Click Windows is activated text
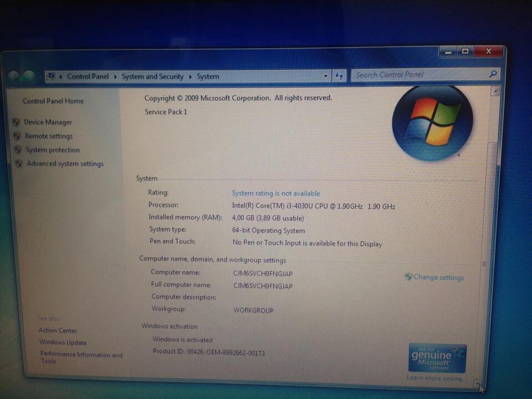 (x=182, y=339)
